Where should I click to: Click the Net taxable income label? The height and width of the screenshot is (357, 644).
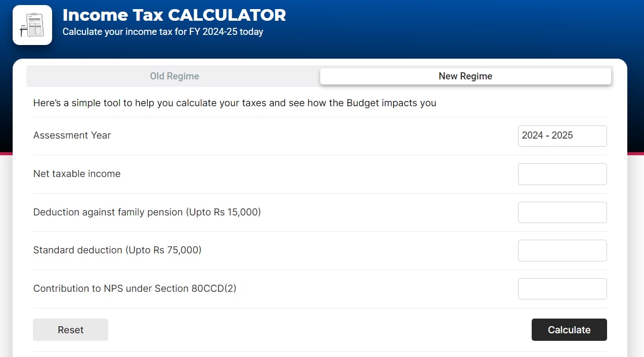point(77,174)
